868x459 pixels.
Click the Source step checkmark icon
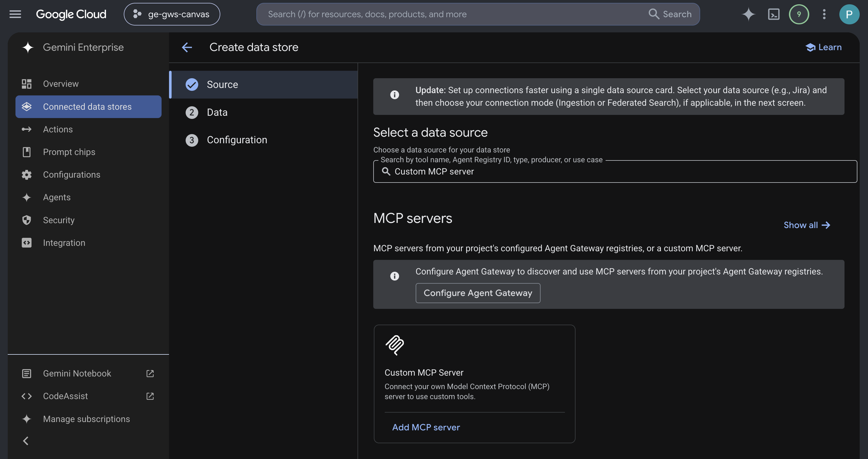[x=192, y=85]
